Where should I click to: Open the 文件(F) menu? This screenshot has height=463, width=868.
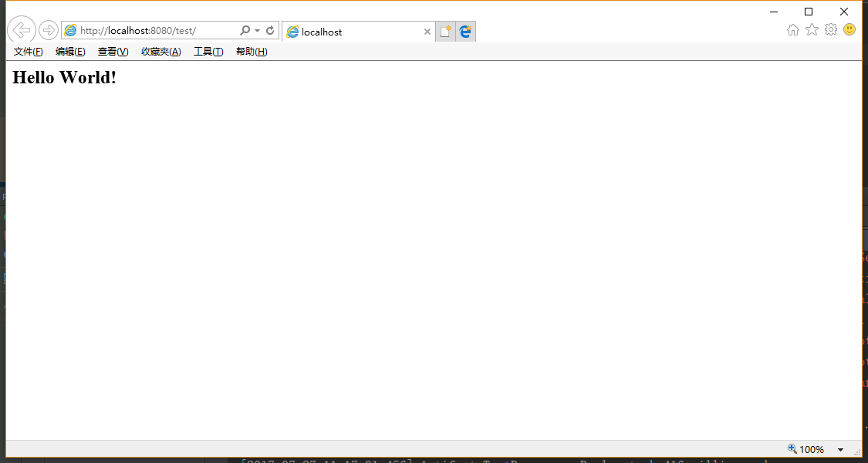(x=29, y=52)
